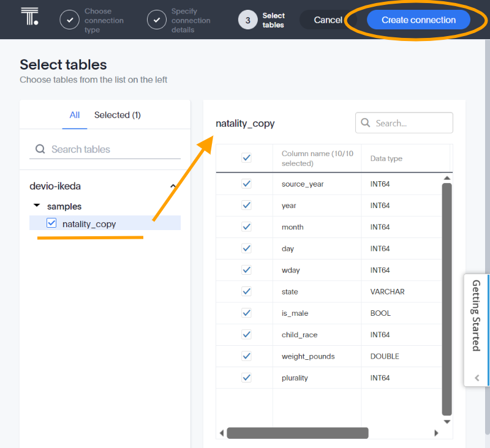Click the Choose connection type step checkmark
The image size is (490, 448).
coord(70,20)
